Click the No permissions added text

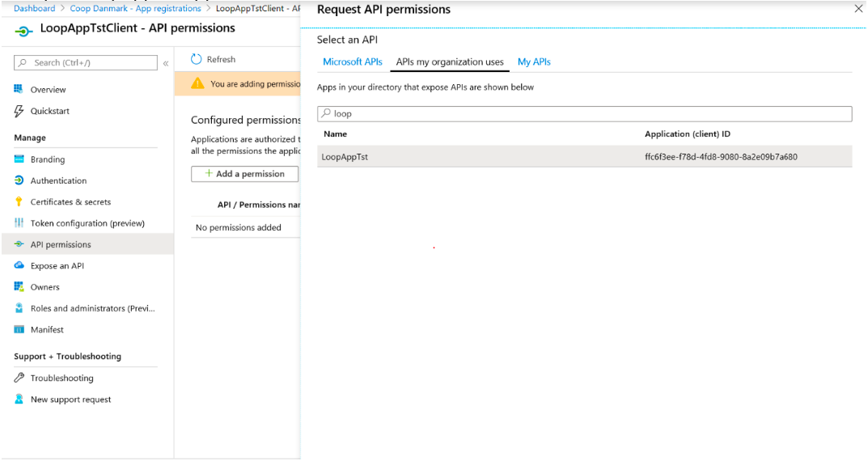click(x=239, y=227)
